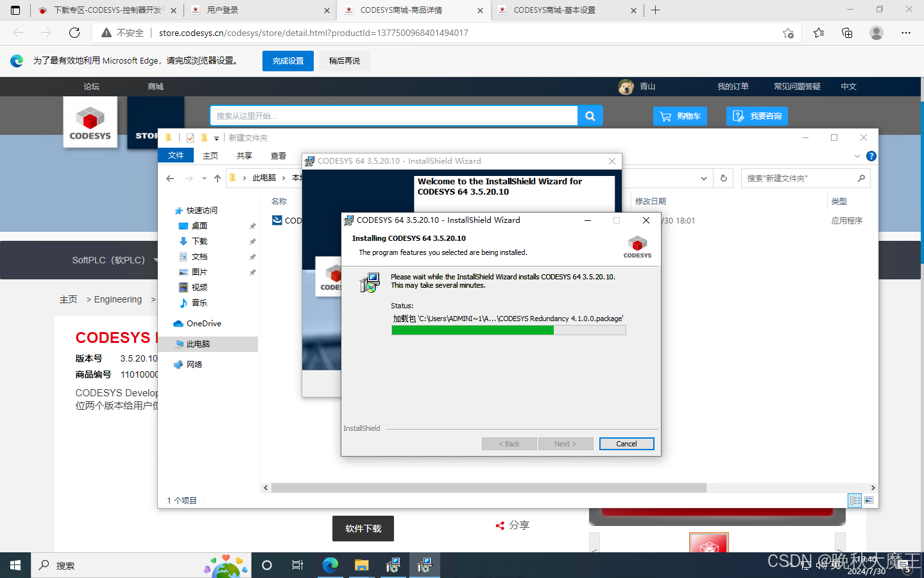Click Cancel in the installer

(626, 444)
